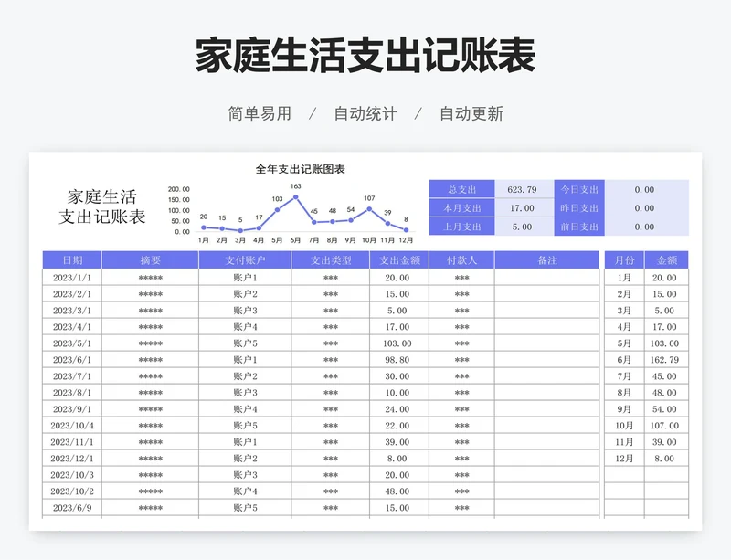
Task: Select the 支付账户 column header
Action: tap(245, 260)
